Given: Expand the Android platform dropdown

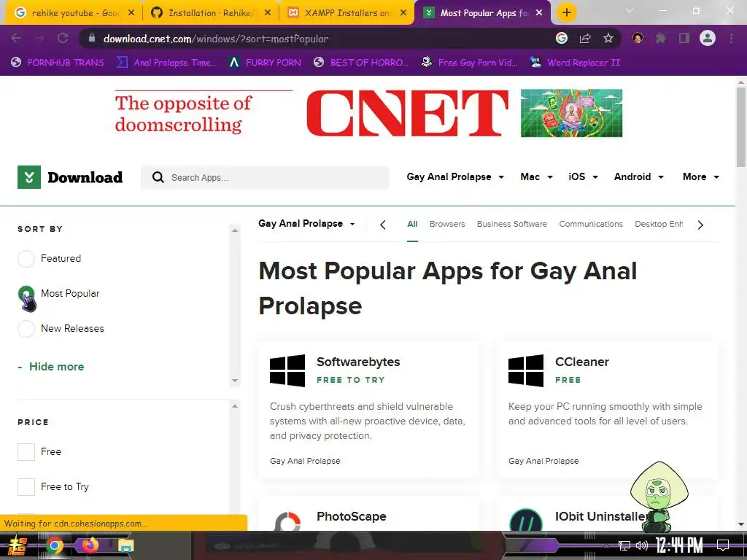Looking at the screenshot, I should point(639,176).
